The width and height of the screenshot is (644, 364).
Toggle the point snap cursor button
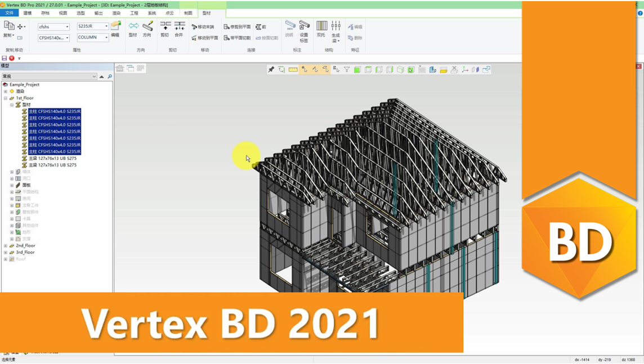[x=304, y=70]
